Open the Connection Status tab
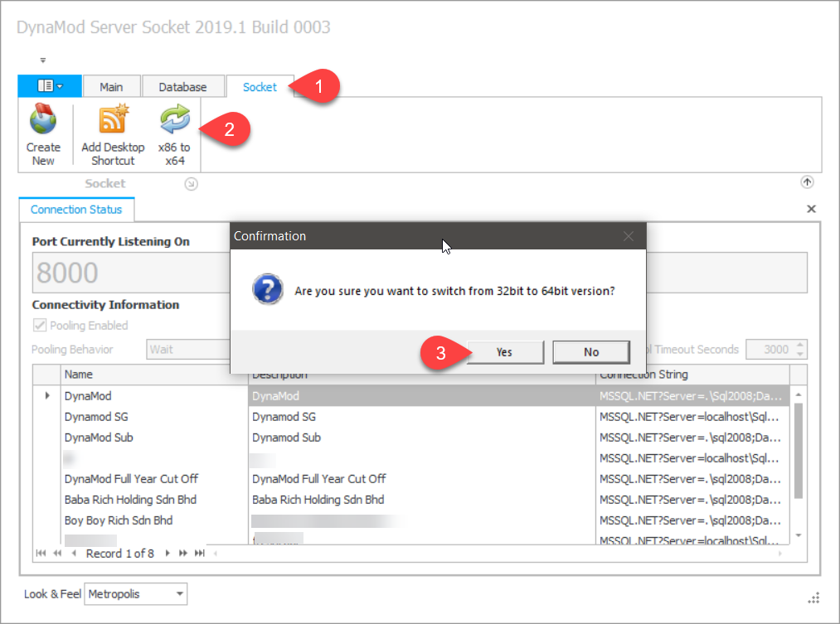 click(x=76, y=210)
